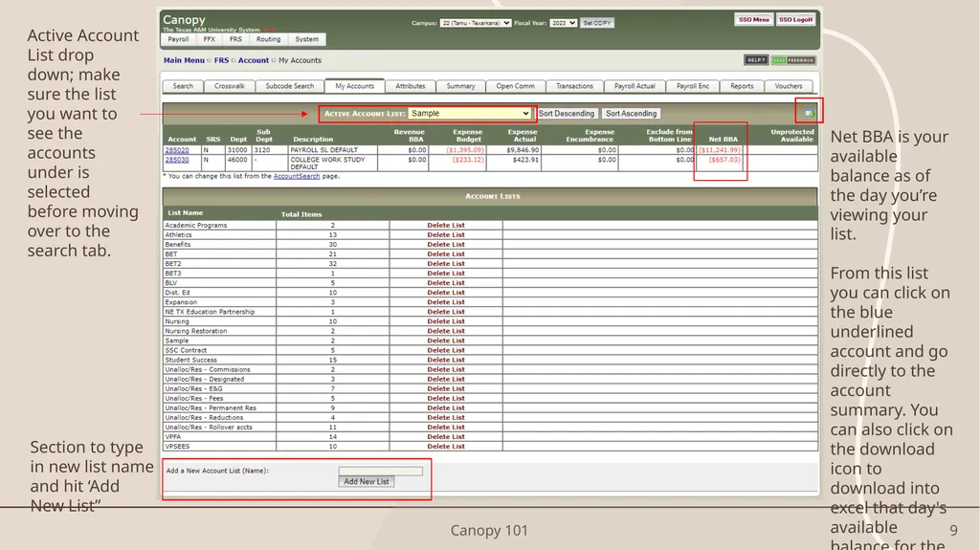Open the Help button

(756, 60)
